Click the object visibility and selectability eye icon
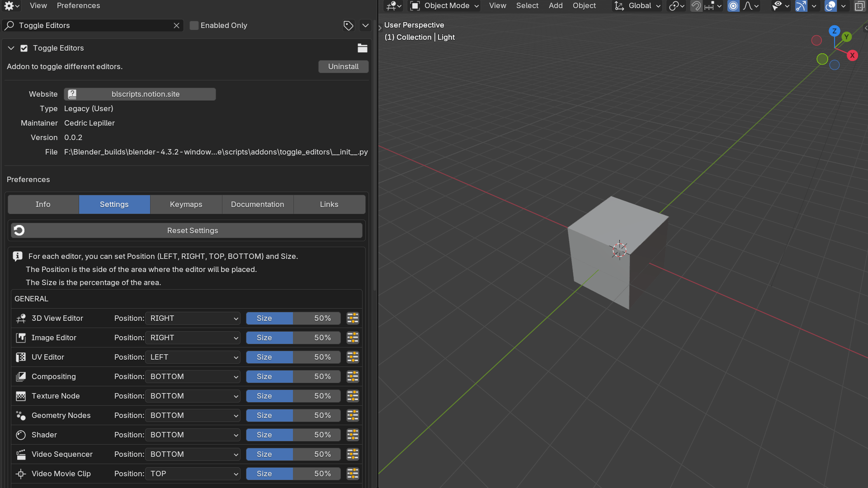Image resolution: width=868 pixels, height=488 pixels. tap(781, 6)
